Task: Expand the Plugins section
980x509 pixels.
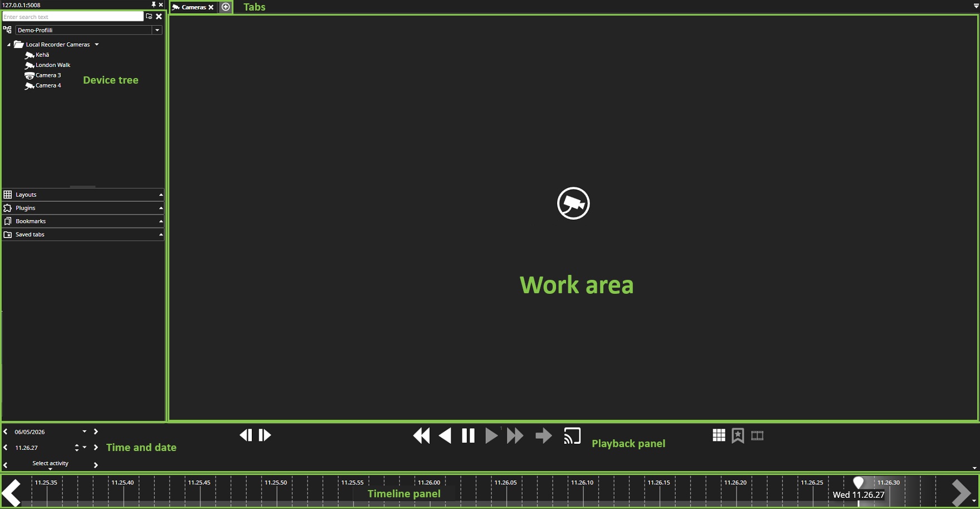Action: [x=83, y=208]
